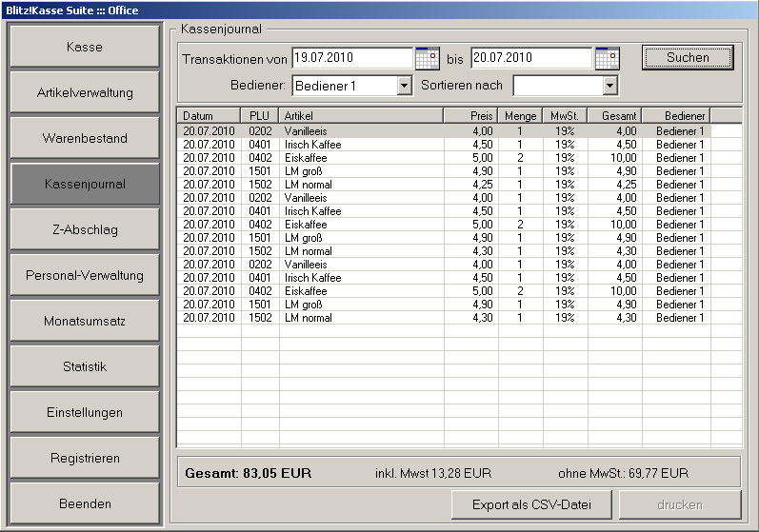The width and height of the screenshot is (759, 532).
Task: Open Einstellungen
Action: (85, 412)
